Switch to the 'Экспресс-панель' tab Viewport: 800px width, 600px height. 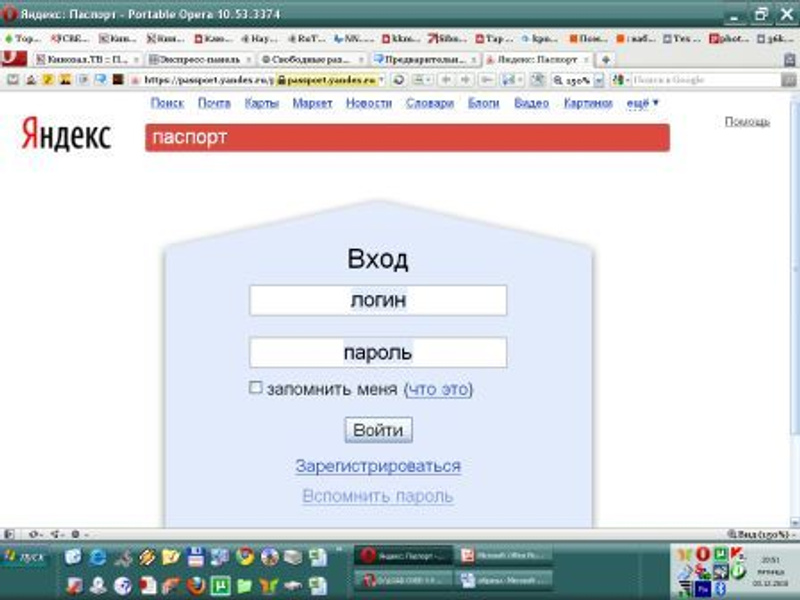[x=198, y=60]
